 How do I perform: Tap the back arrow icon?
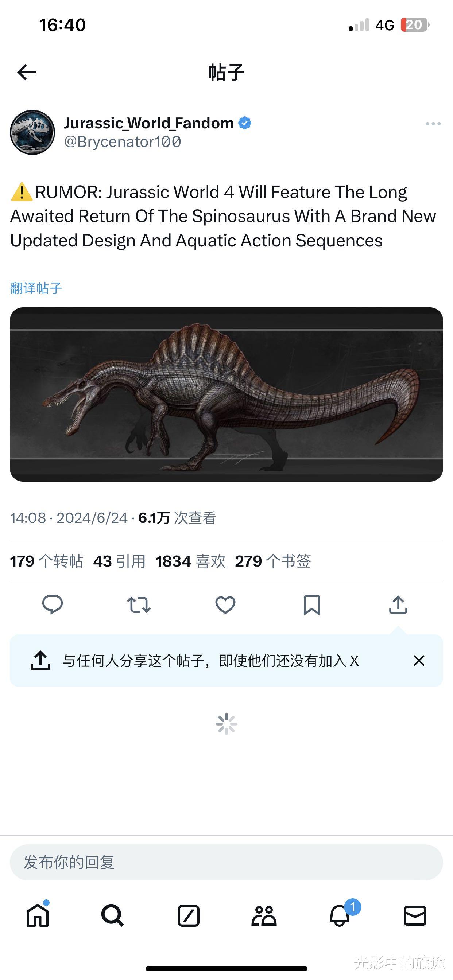[x=27, y=72]
